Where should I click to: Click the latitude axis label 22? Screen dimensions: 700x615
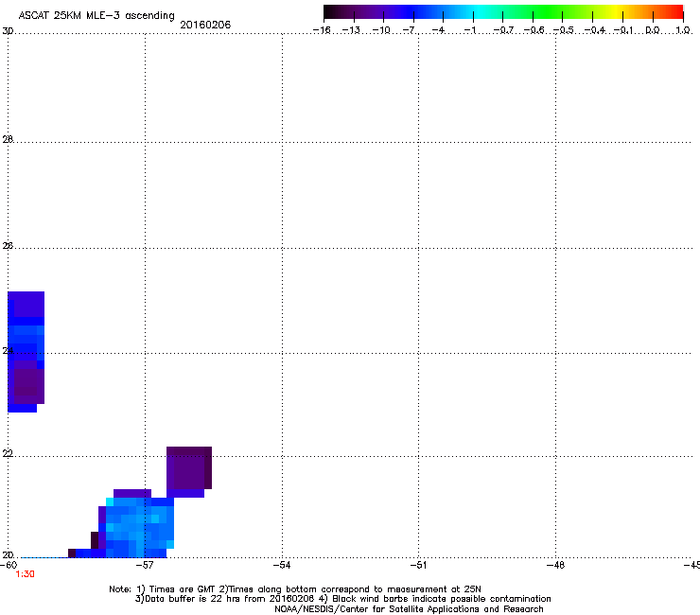tap(8, 454)
